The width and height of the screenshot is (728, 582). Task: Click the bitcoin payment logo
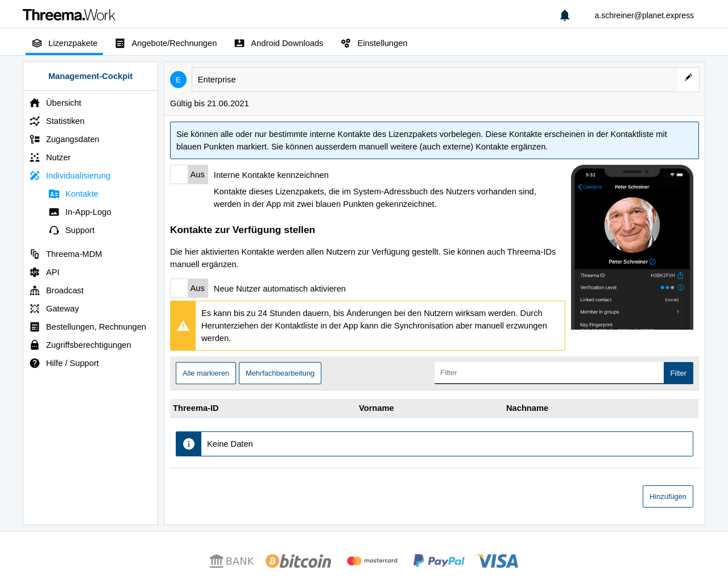coord(298,561)
